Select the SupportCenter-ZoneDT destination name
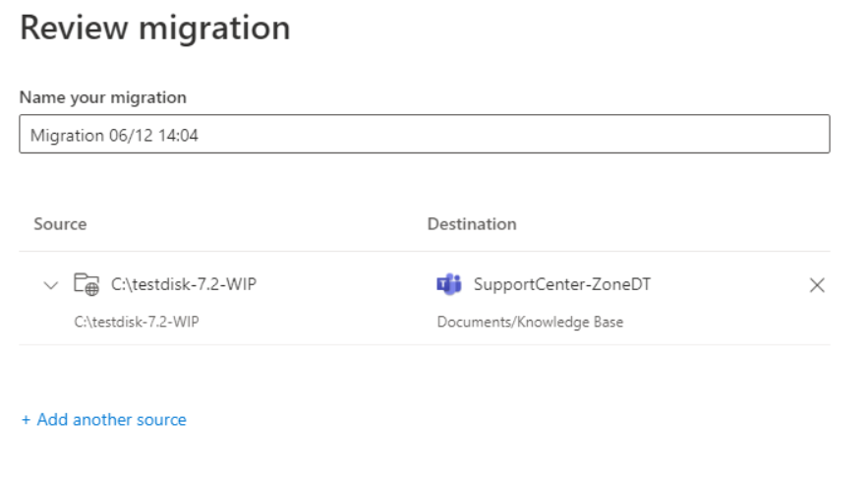This screenshot has height=481, width=868. [x=562, y=284]
